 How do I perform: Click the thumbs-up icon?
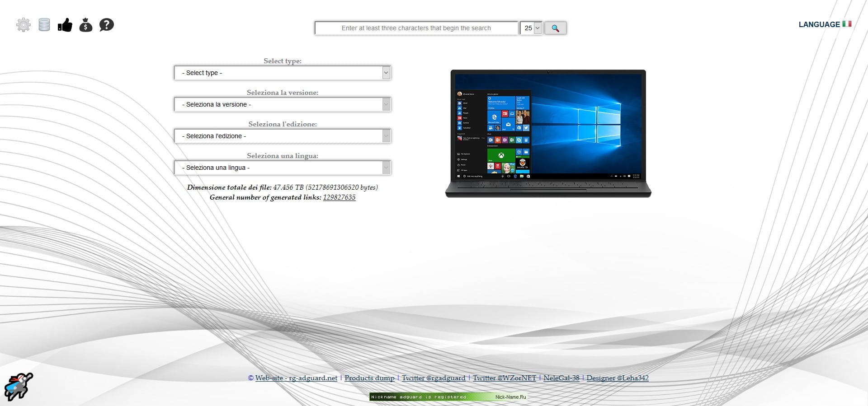(65, 25)
